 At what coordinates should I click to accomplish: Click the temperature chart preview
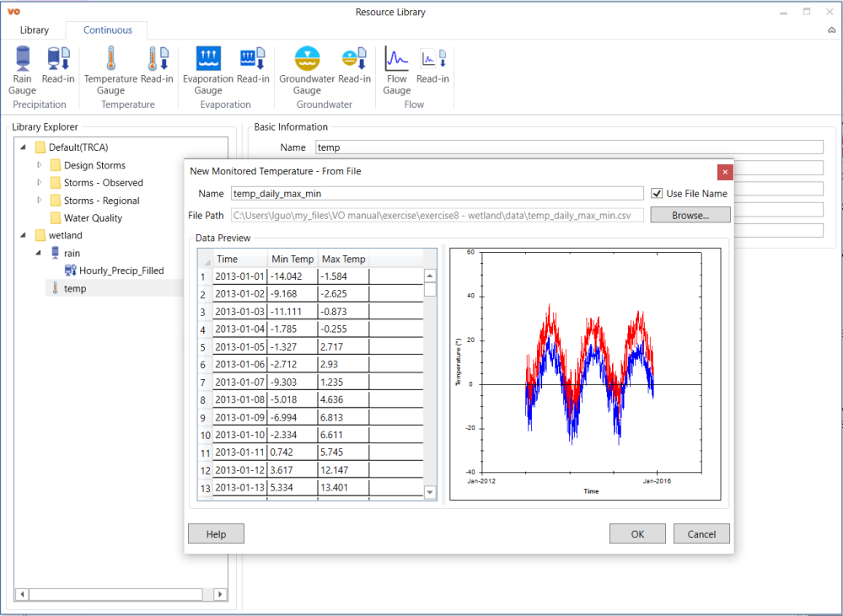pyautogui.click(x=585, y=374)
